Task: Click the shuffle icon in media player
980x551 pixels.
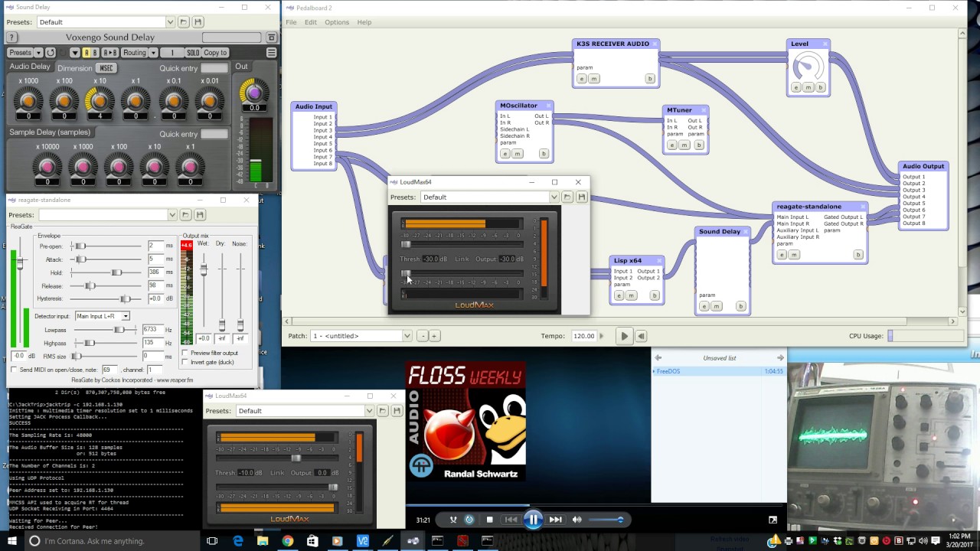Action: (453, 520)
